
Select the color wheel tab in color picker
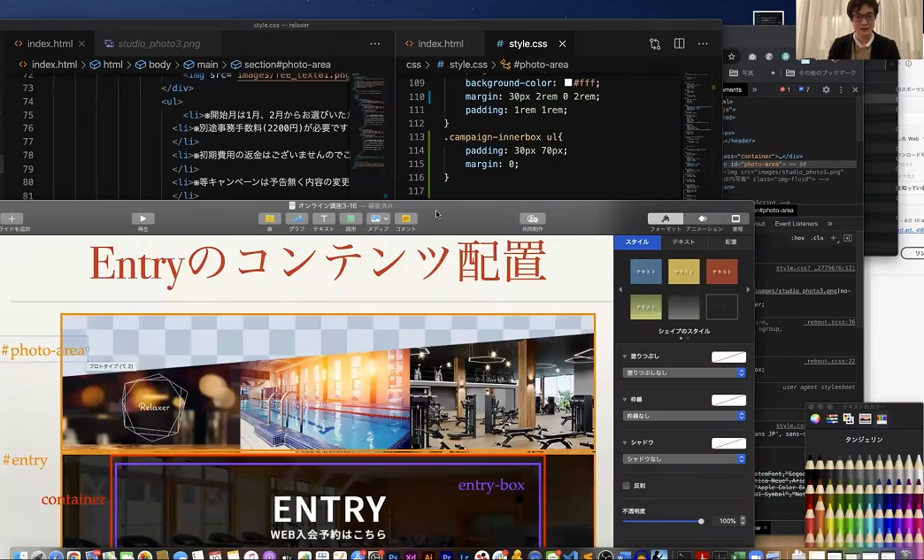[x=815, y=418]
